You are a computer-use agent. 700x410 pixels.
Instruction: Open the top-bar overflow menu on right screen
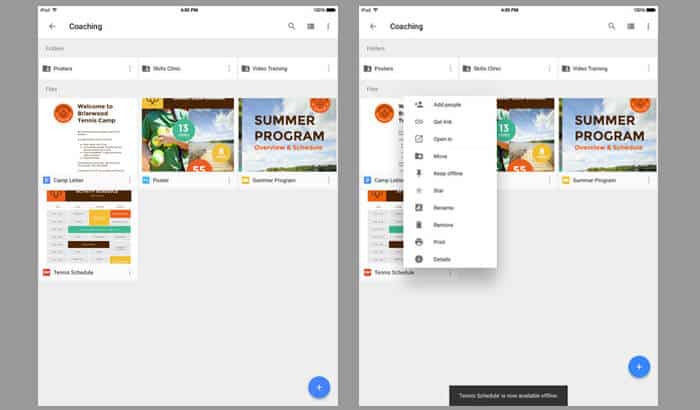(x=648, y=26)
